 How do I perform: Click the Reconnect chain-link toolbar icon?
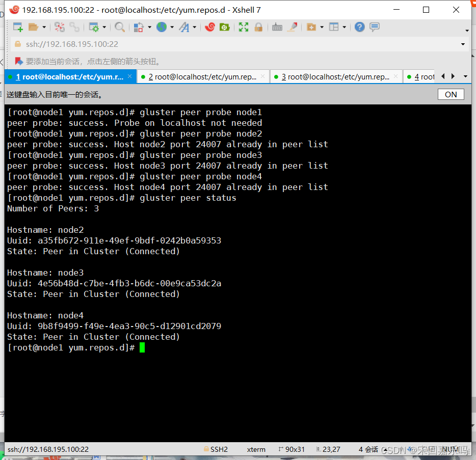[x=74, y=28]
